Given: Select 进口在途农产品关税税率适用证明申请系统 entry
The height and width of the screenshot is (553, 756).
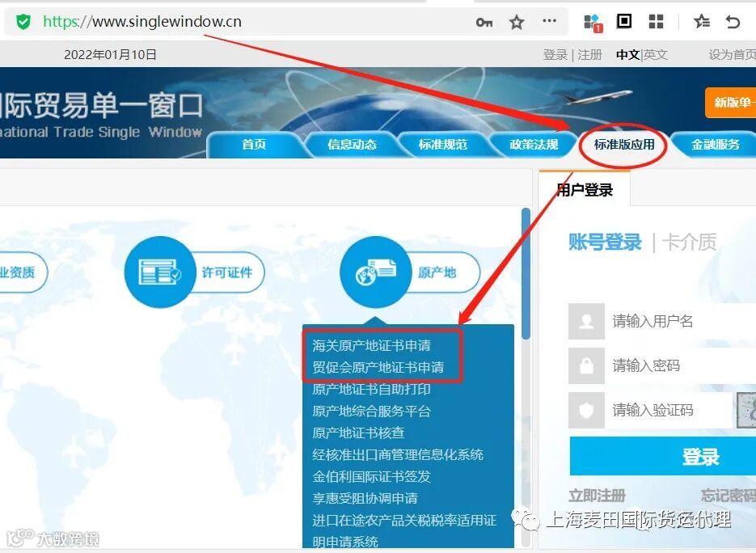Looking at the screenshot, I should [x=404, y=531].
